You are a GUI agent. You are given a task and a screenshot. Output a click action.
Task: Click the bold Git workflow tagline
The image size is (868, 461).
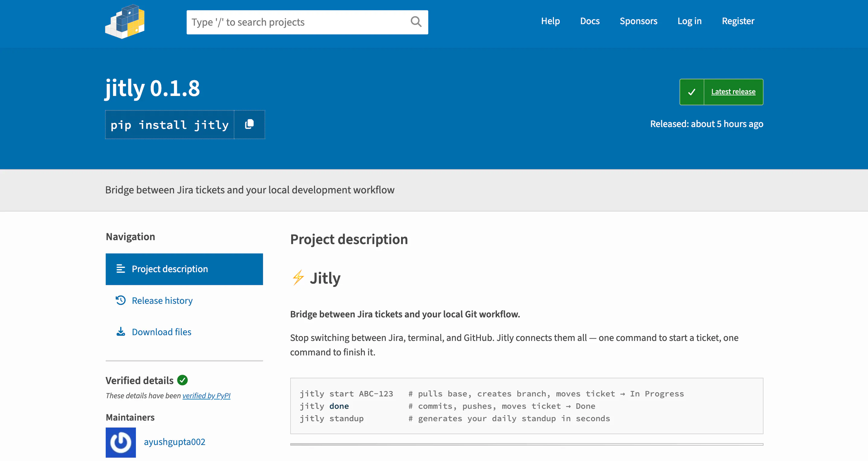pos(405,314)
